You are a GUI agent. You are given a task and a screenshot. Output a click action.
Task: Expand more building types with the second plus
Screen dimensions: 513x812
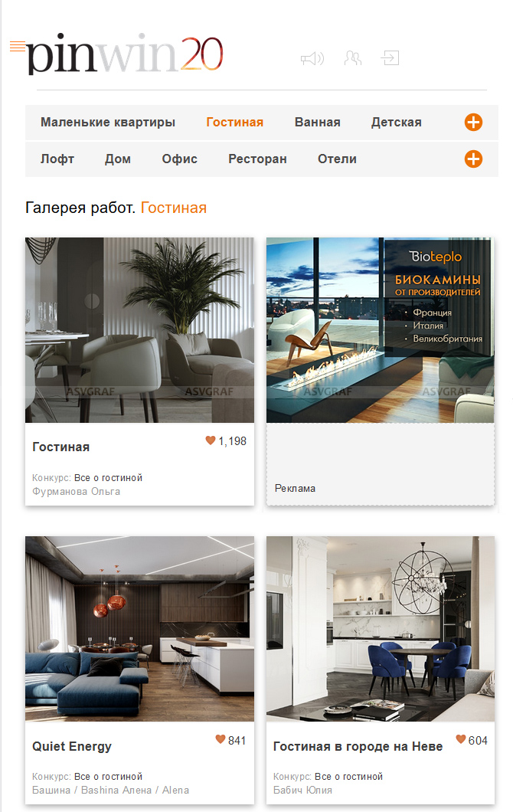tap(473, 159)
